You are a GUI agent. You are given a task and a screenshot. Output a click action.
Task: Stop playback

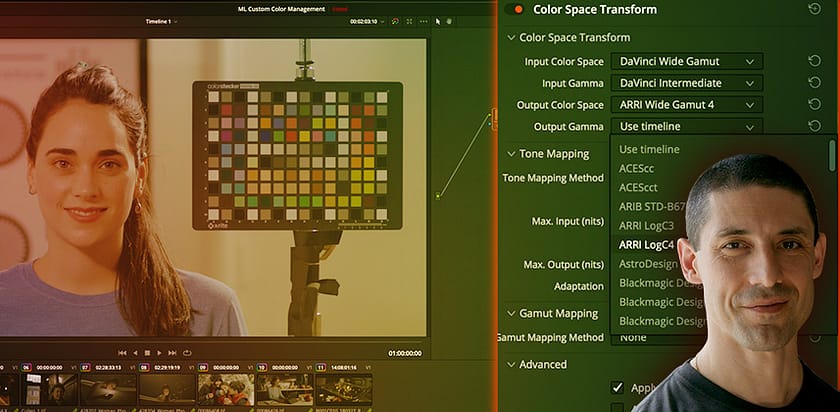(x=147, y=353)
